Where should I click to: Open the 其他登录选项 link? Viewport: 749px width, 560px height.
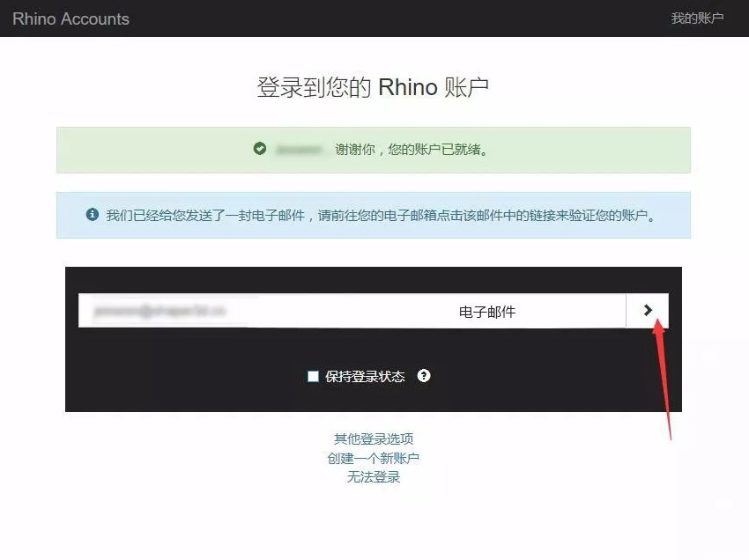[374, 438]
